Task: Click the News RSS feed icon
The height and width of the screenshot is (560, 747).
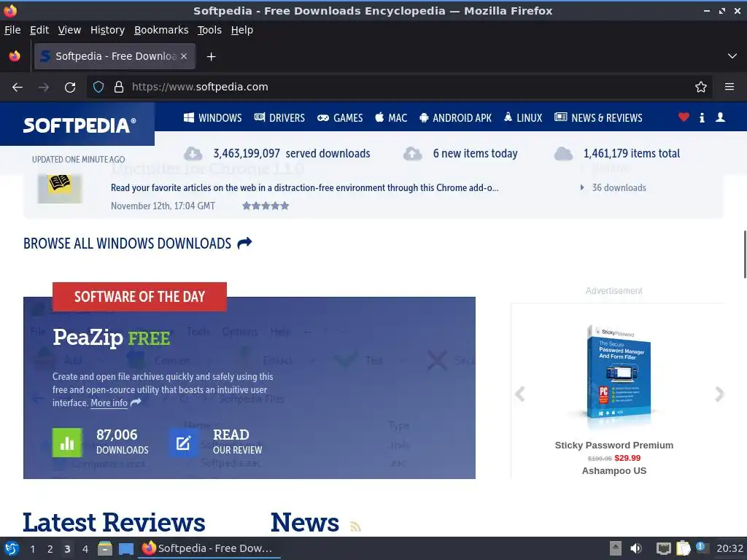Action: tap(355, 526)
